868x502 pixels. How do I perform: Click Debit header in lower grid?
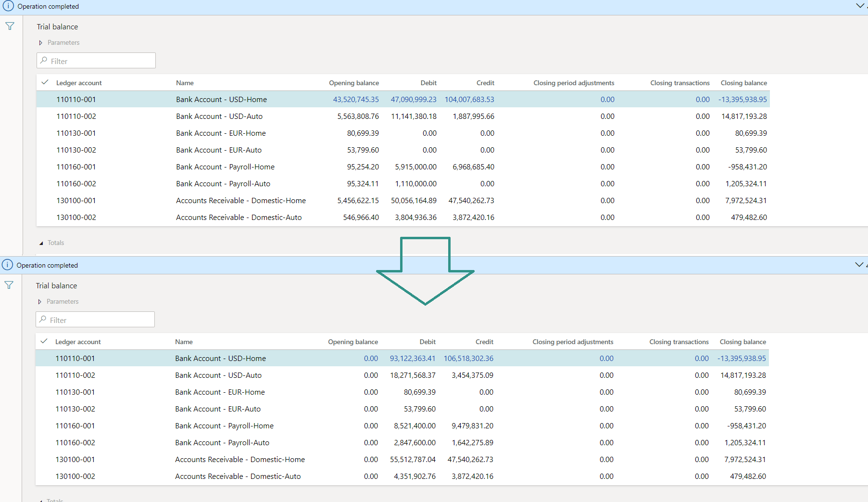pyautogui.click(x=428, y=342)
